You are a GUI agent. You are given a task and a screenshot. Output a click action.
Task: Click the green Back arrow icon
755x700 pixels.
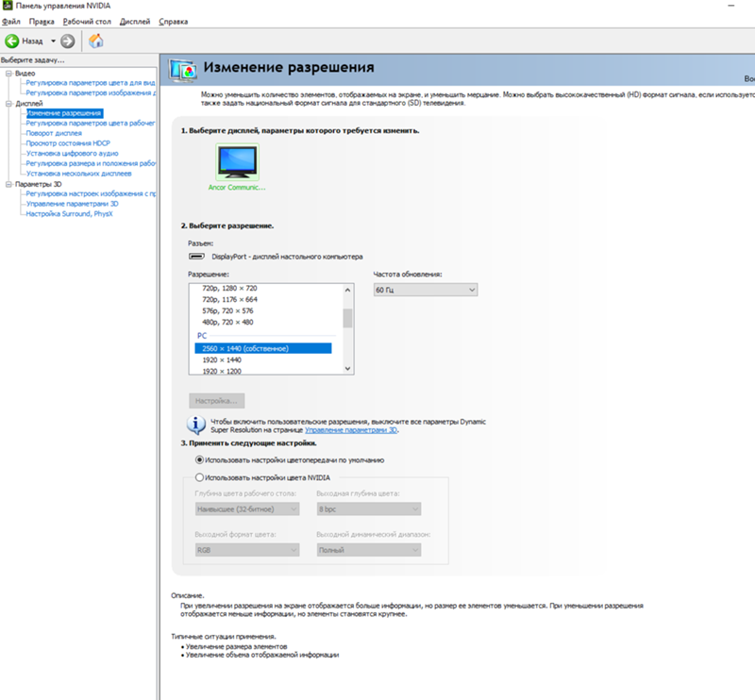point(12,42)
